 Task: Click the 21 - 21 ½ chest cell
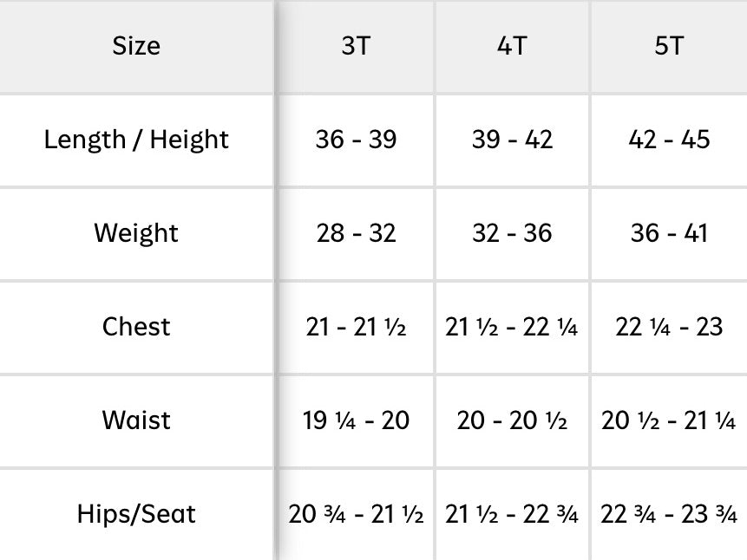pos(356,327)
